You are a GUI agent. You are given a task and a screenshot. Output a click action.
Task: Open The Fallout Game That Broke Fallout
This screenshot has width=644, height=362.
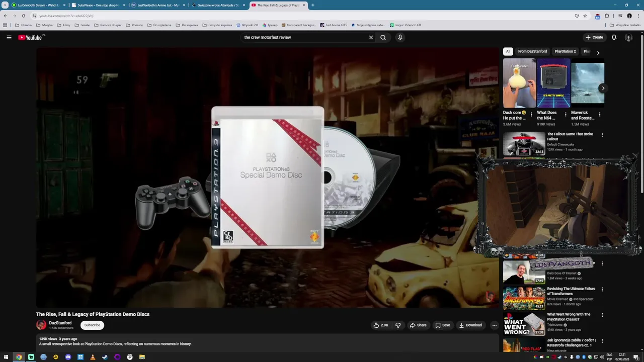click(570, 137)
